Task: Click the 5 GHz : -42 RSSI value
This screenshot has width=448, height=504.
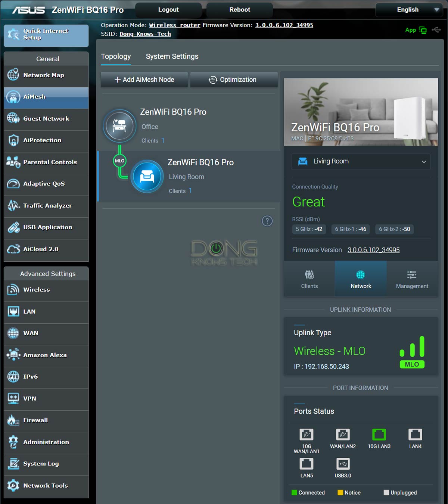Action: coord(309,229)
